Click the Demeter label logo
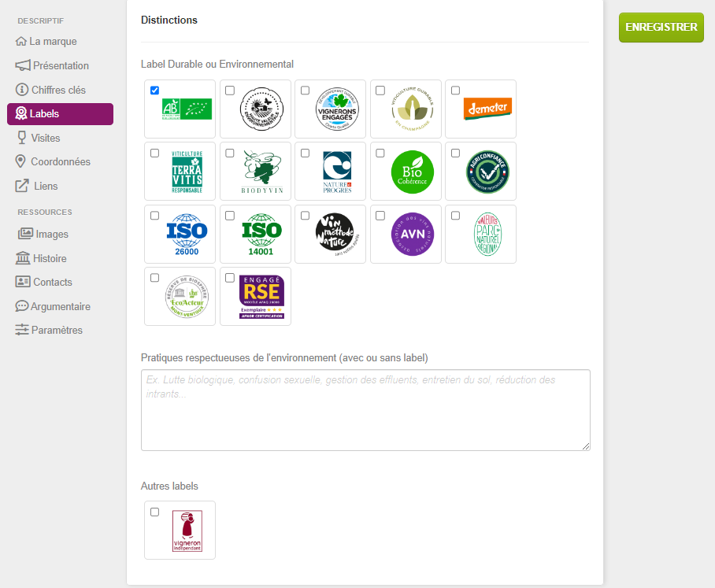This screenshot has height=588, width=715. [487, 109]
